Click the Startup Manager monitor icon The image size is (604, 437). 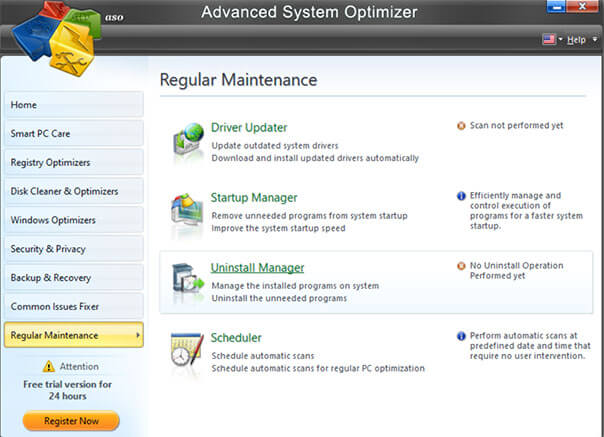point(187,212)
